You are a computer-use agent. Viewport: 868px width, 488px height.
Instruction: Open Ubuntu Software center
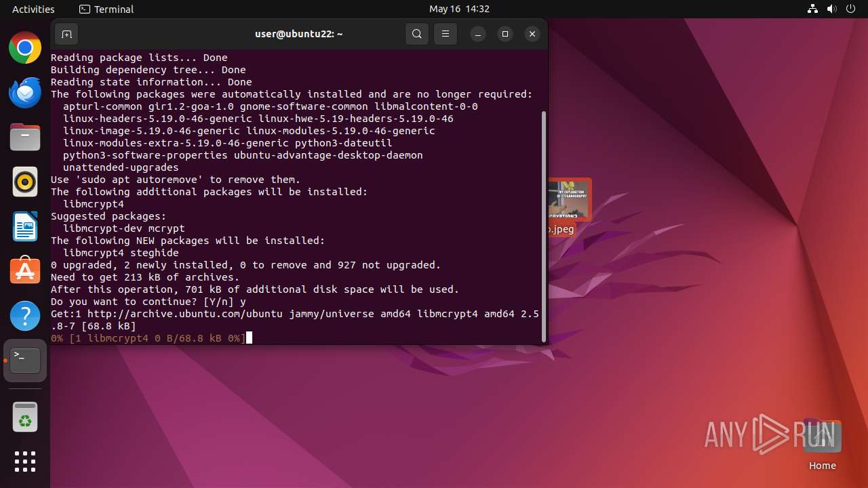[25, 272]
